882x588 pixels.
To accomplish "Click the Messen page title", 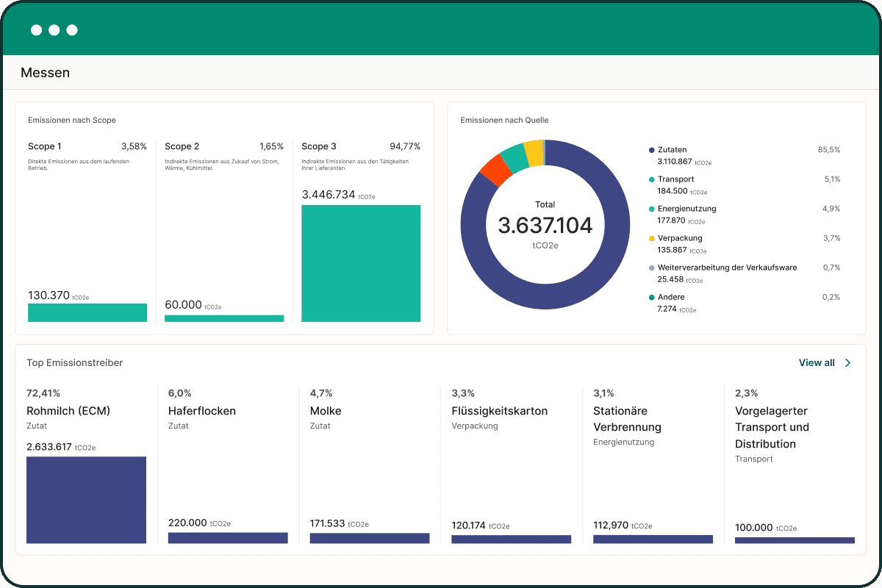I will pyautogui.click(x=46, y=73).
